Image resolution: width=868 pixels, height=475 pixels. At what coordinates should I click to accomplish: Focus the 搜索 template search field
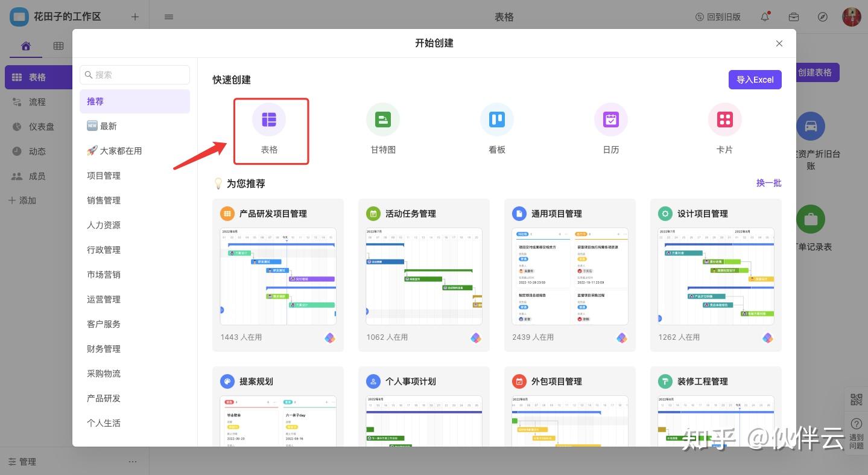pyautogui.click(x=135, y=75)
